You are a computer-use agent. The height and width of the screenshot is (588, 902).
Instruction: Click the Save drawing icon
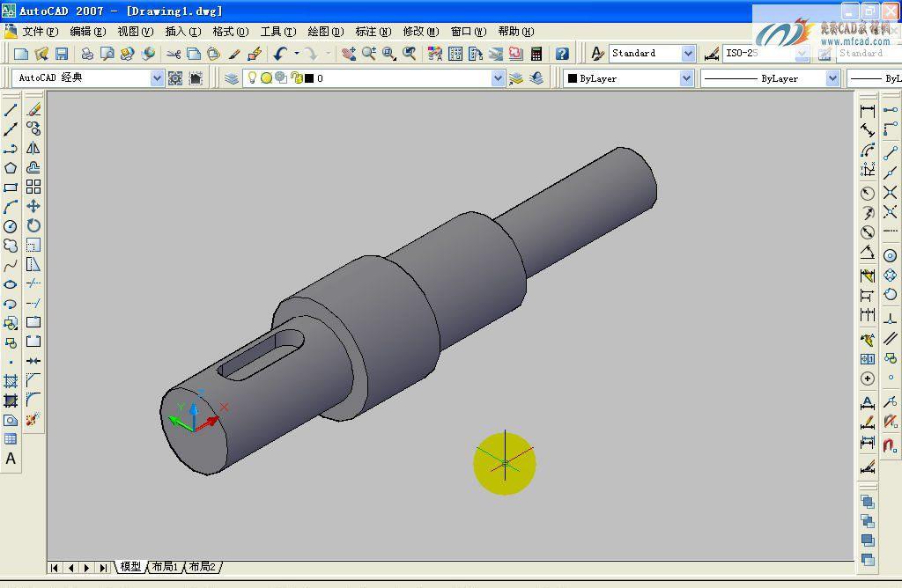point(62,54)
